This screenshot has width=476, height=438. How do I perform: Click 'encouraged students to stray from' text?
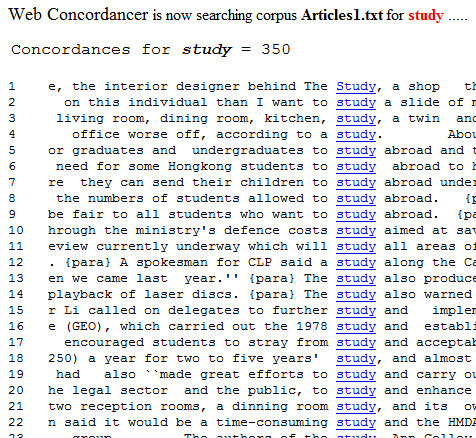[196, 342]
